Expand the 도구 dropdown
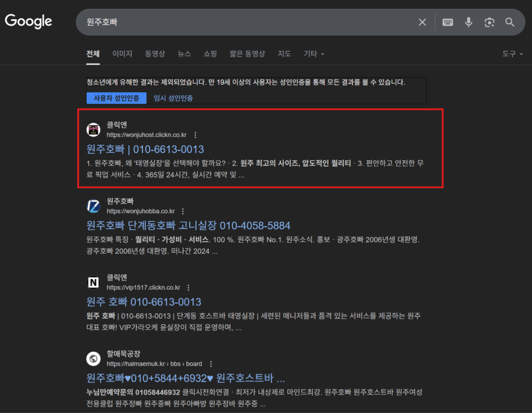 point(512,54)
